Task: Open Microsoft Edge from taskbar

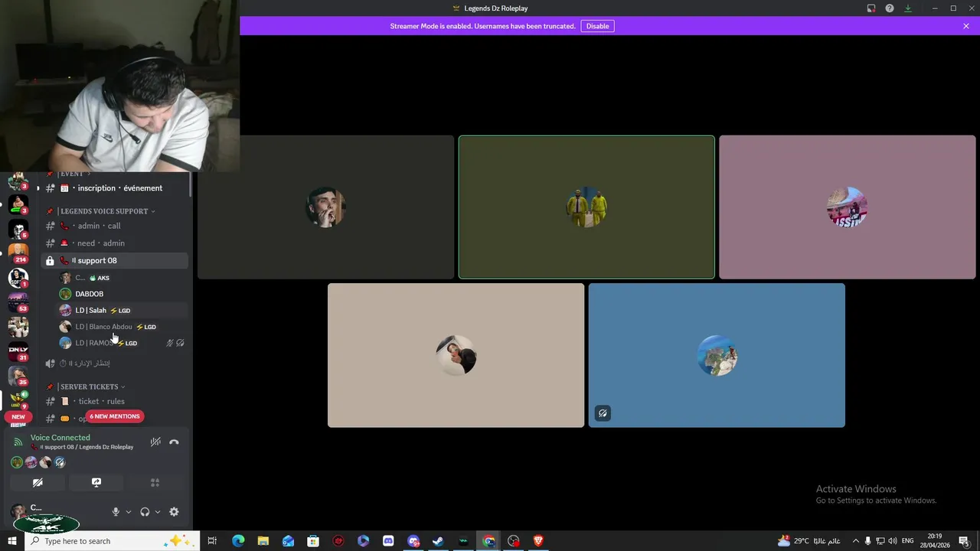Action: coord(238,541)
